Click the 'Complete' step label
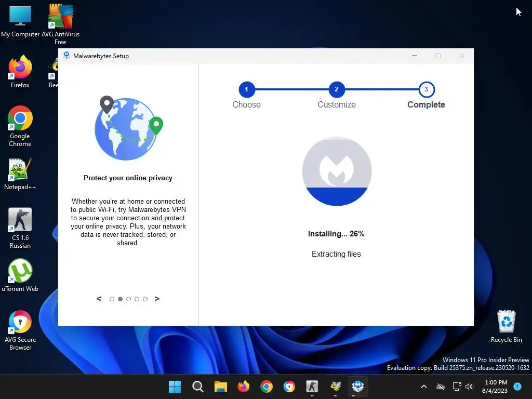The image size is (532, 399). point(426,104)
